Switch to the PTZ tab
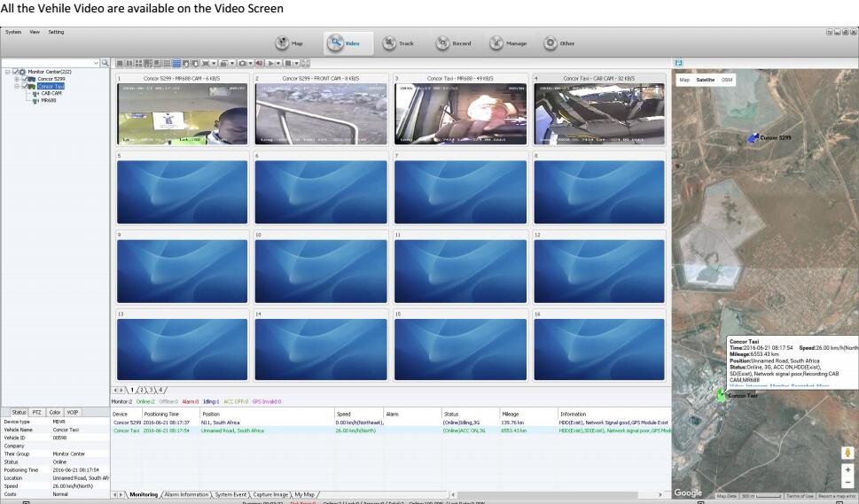The image size is (859, 504). 36,412
